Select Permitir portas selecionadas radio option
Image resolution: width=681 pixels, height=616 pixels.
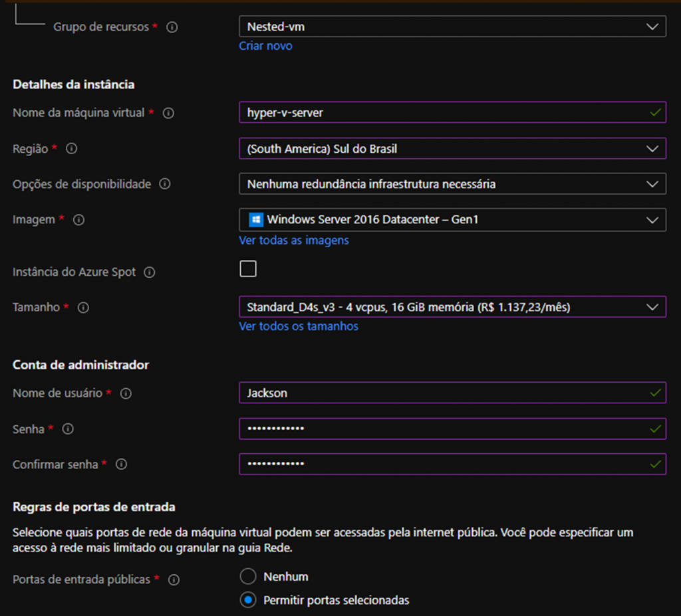pos(248,600)
